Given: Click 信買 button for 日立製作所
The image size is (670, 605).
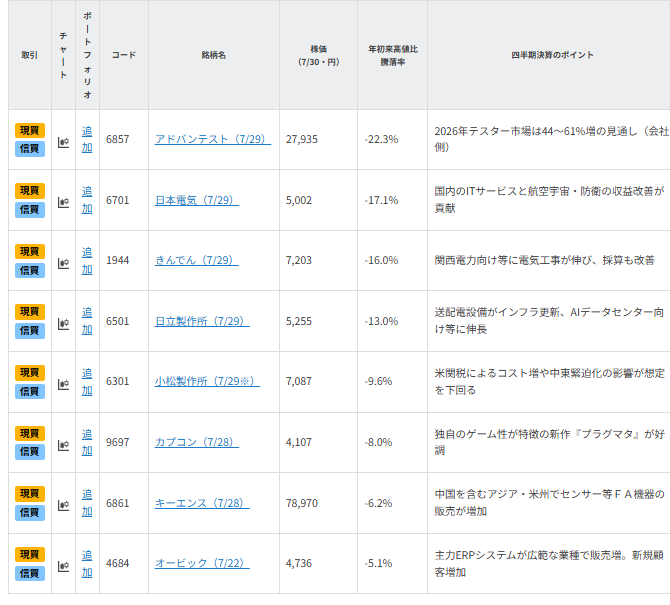Looking at the screenshot, I should [30, 331].
